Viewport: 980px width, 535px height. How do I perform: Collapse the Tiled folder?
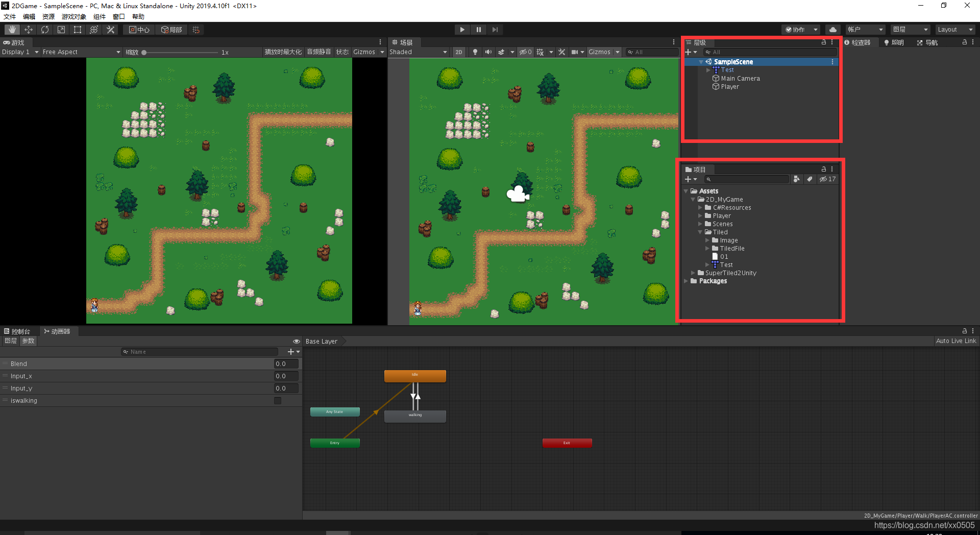pos(700,232)
